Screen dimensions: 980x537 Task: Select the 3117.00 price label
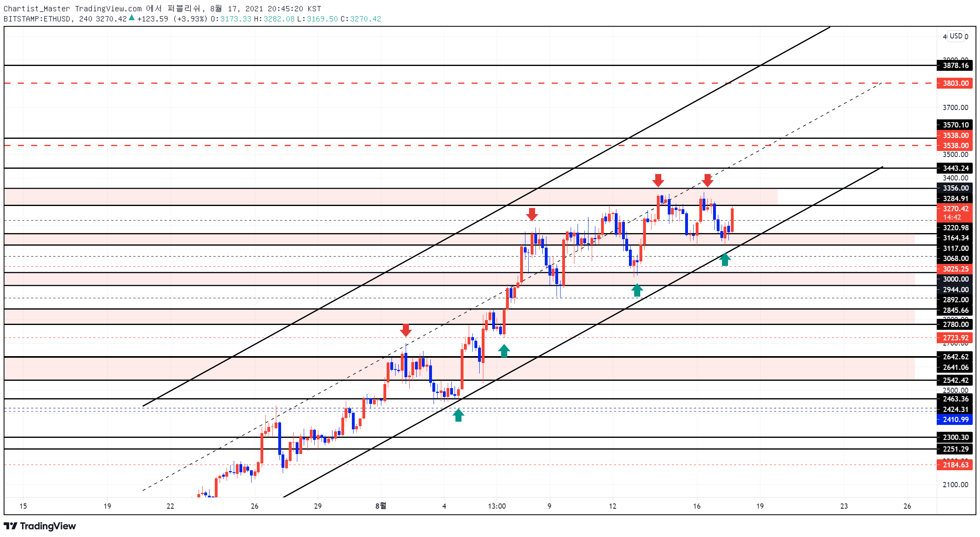(955, 248)
